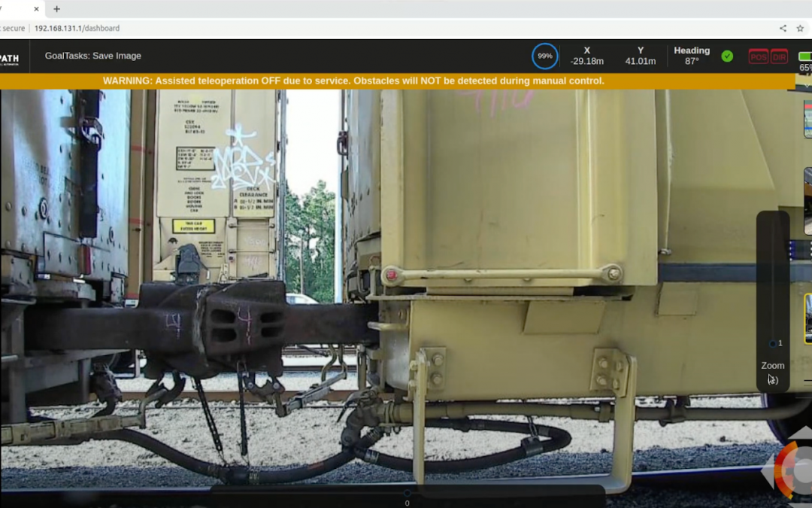Click the dashboard URL address bar

click(x=77, y=29)
